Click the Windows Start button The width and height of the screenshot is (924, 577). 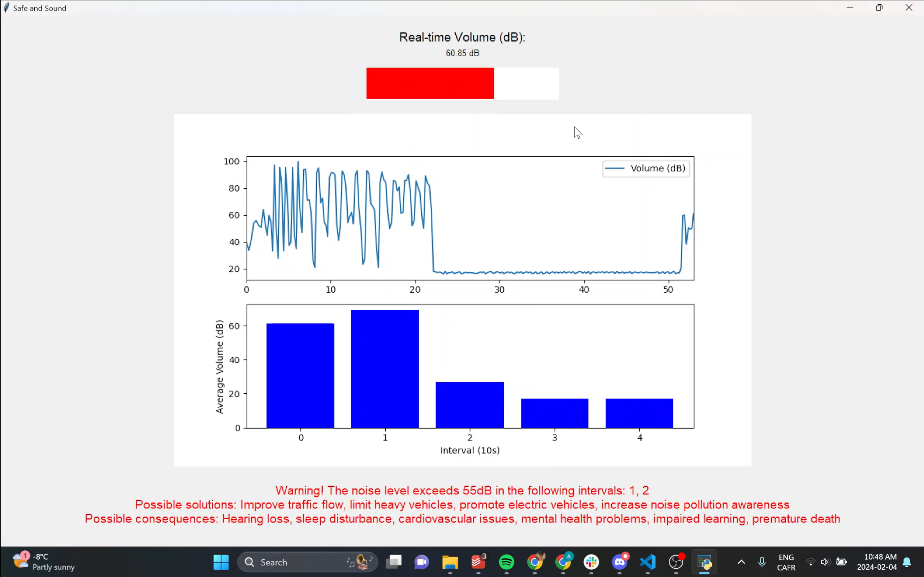[221, 562]
